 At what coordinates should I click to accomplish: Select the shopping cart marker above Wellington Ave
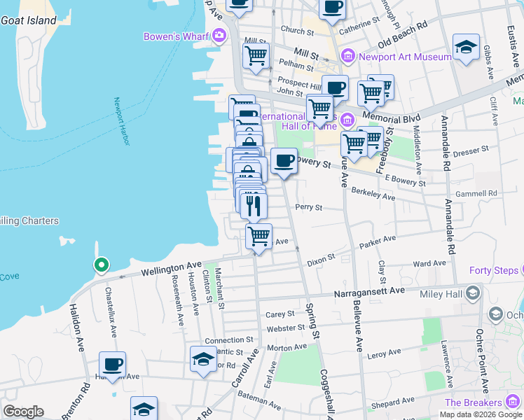click(258, 239)
